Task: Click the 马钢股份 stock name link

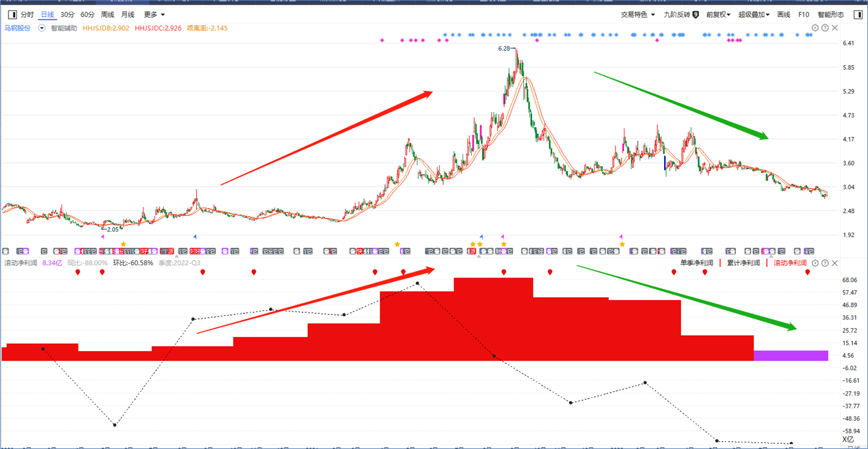Action: (18, 28)
